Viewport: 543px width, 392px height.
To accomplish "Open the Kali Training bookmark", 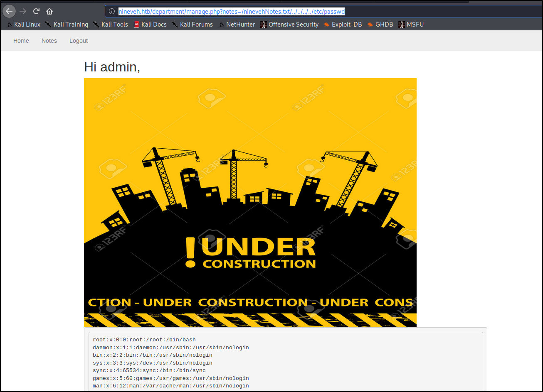I will click(67, 24).
